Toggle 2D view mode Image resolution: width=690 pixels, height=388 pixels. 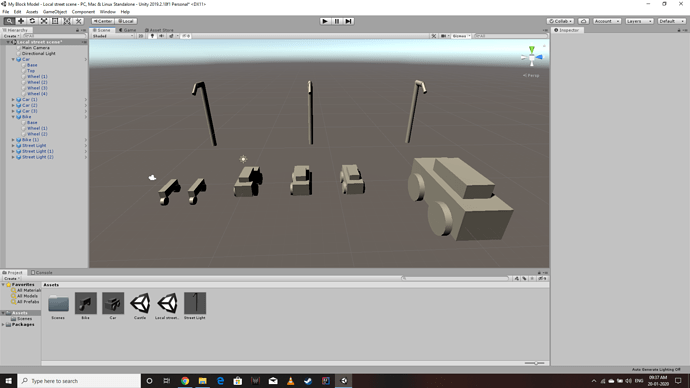(141, 36)
